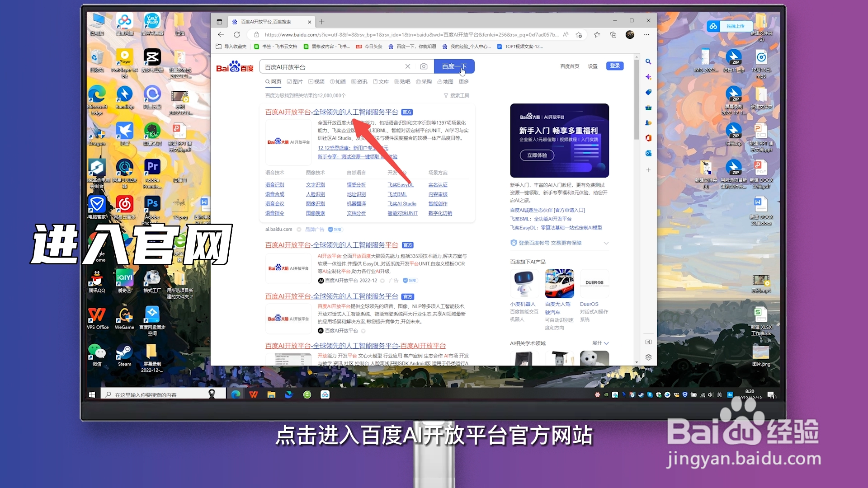Viewport: 868px width, 488px height.
Task: Click the 登录 login button on Baidu
Action: [614, 66]
